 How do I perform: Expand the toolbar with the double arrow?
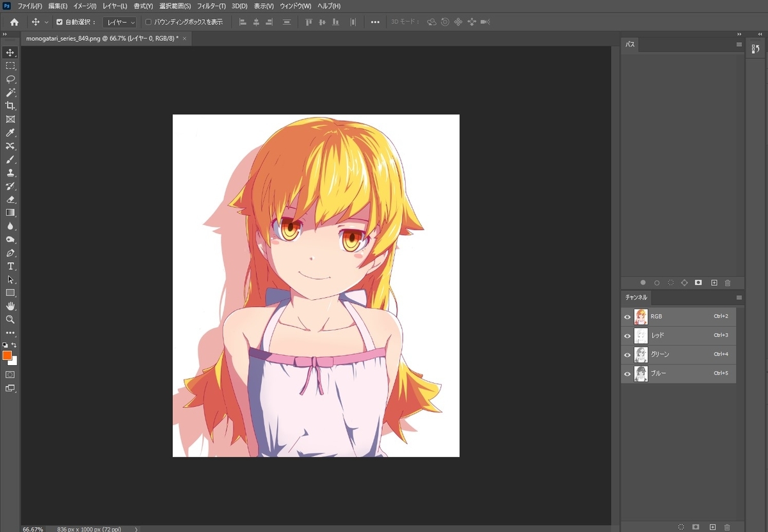coord(4,35)
